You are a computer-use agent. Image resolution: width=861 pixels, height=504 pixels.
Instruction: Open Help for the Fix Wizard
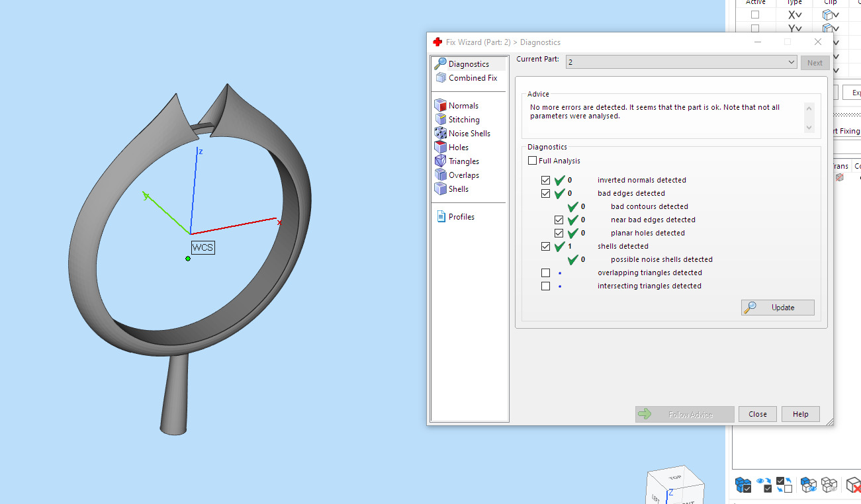(x=800, y=414)
